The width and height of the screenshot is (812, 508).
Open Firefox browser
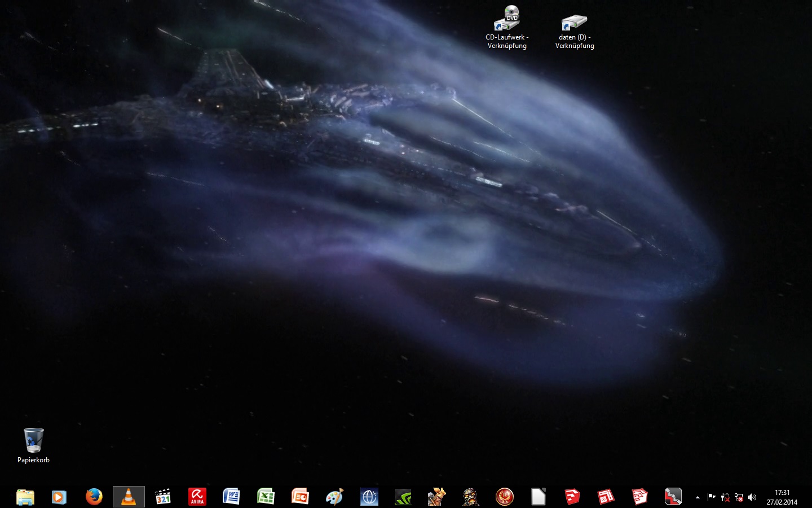[94, 497]
